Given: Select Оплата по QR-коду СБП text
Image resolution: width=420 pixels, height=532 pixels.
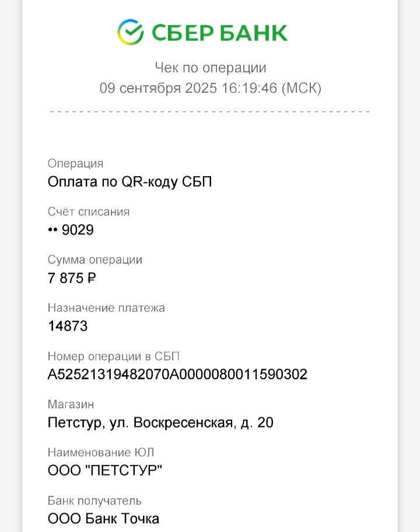Looking at the screenshot, I should (x=129, y=182).
